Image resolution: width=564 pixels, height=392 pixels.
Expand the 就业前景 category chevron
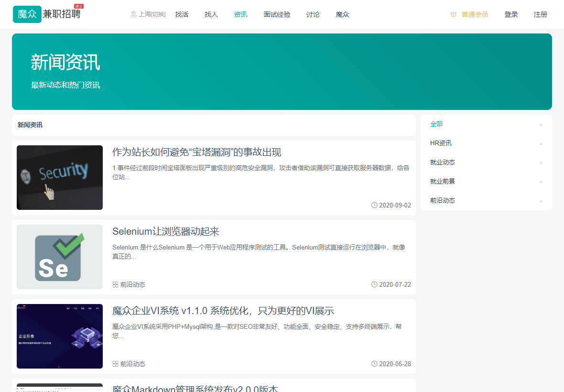click(x=541, y=182)
